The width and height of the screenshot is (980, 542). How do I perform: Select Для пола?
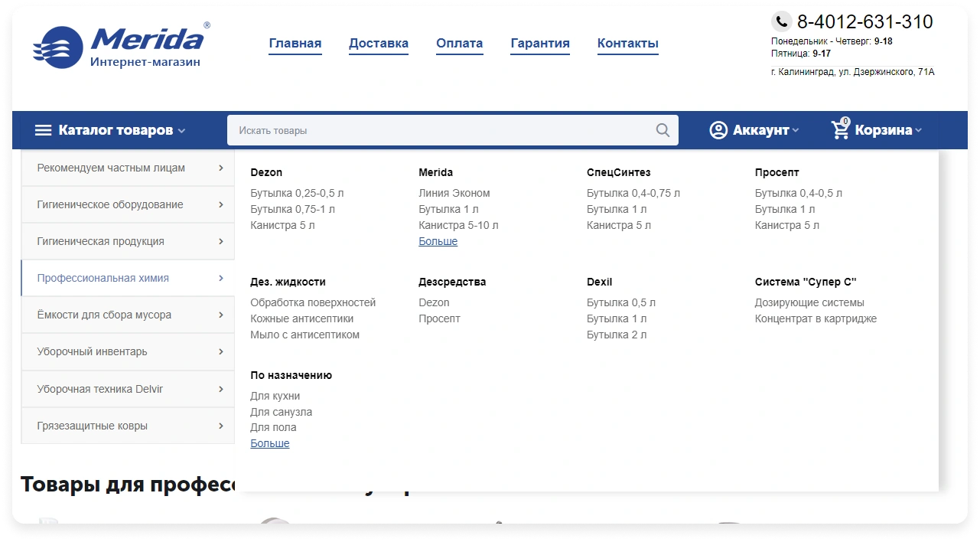tap(273, 427)
